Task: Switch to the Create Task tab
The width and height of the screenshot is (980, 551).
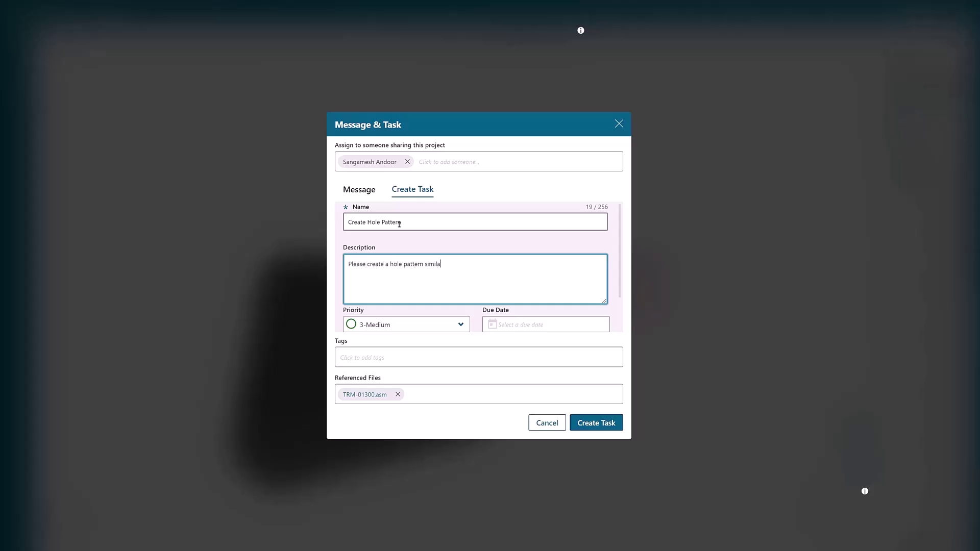Action: click(x=412, y=189)
